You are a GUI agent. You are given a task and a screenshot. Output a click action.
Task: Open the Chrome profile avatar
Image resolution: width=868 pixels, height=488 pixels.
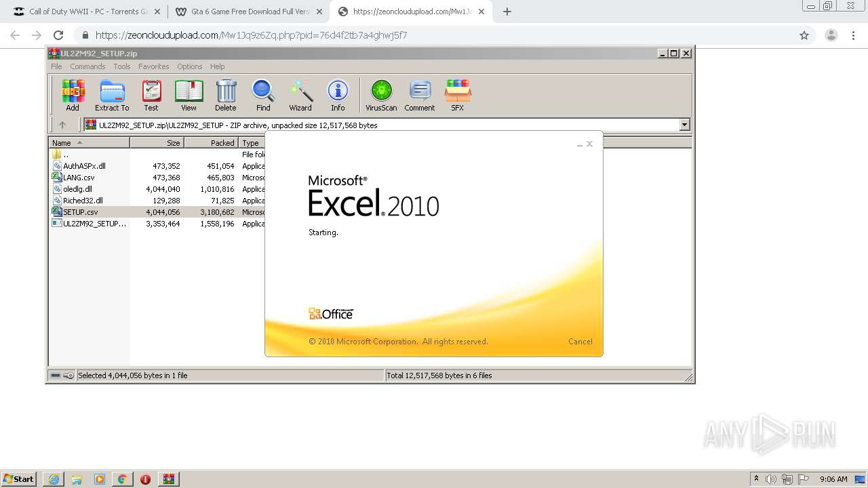(x=831, y=35)
